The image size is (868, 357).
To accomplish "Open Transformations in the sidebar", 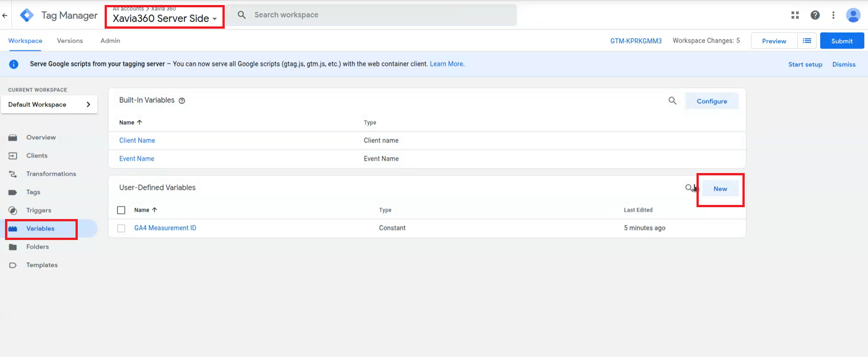I will (x=51, y=174).
